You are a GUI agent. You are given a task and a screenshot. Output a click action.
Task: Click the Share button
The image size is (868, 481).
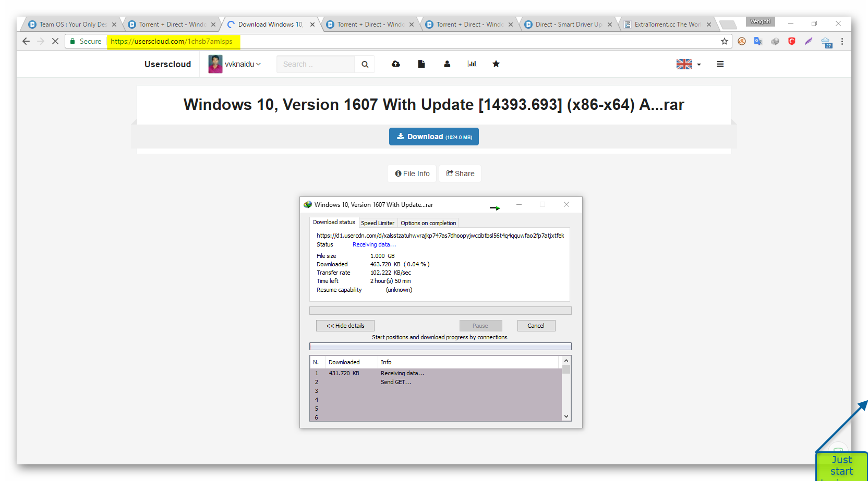[460, 174]
